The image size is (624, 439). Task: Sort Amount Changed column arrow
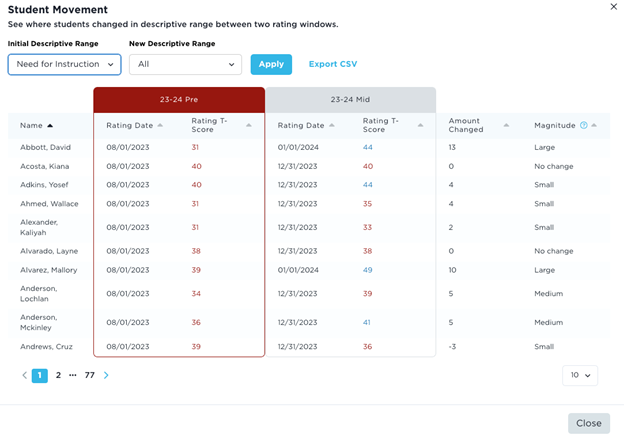[507, 126]
